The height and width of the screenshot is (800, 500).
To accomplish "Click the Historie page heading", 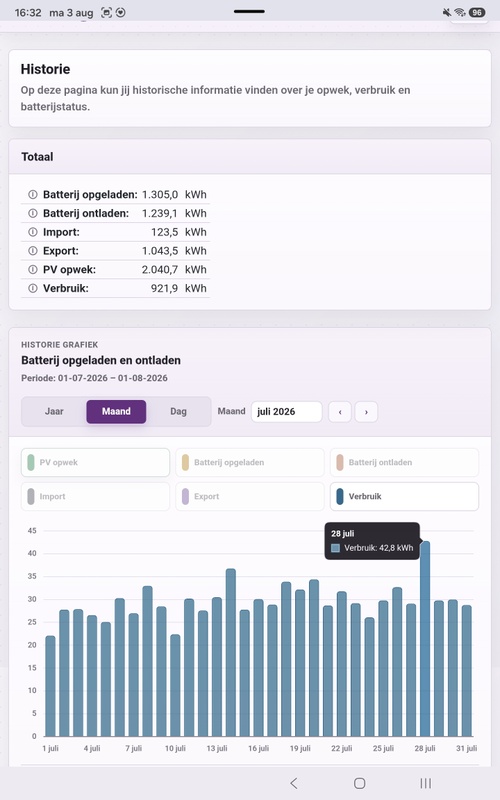I will [x=45, y=69].
